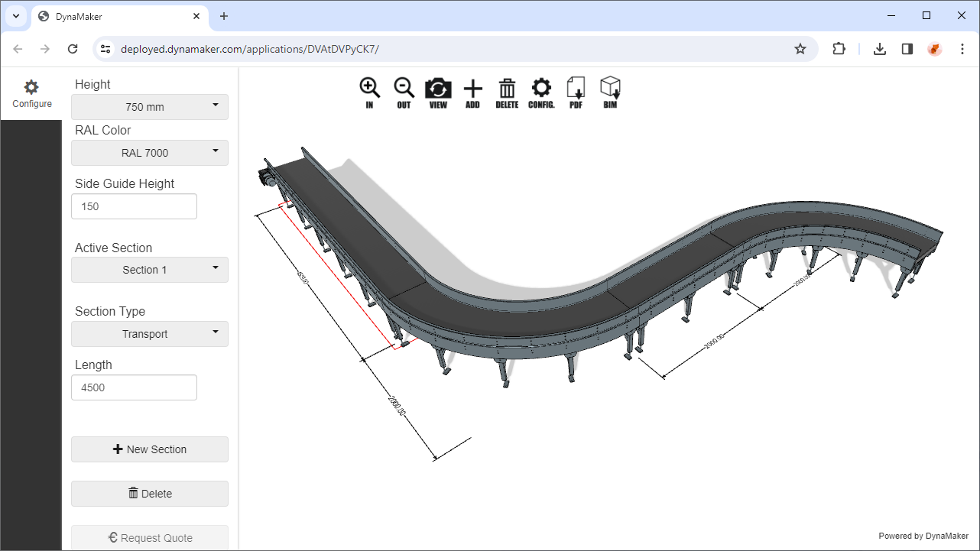Open the Active Section dropdown

pos(150,270)
